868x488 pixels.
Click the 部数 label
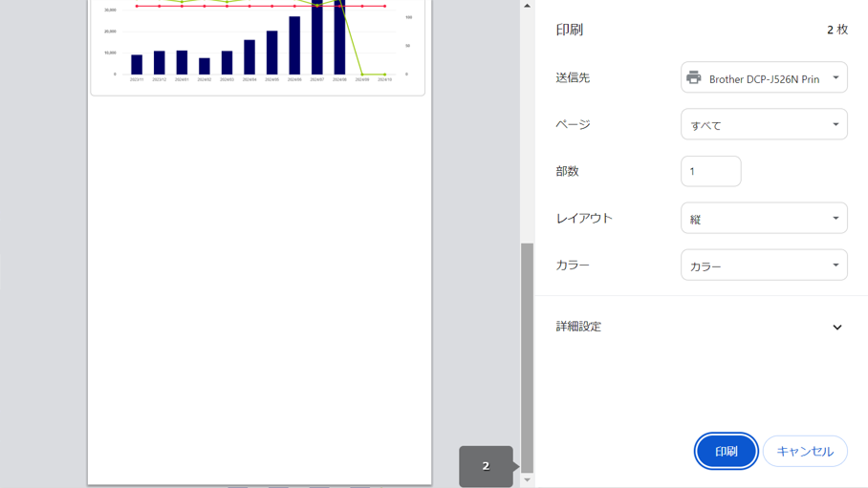coord(568,171)
